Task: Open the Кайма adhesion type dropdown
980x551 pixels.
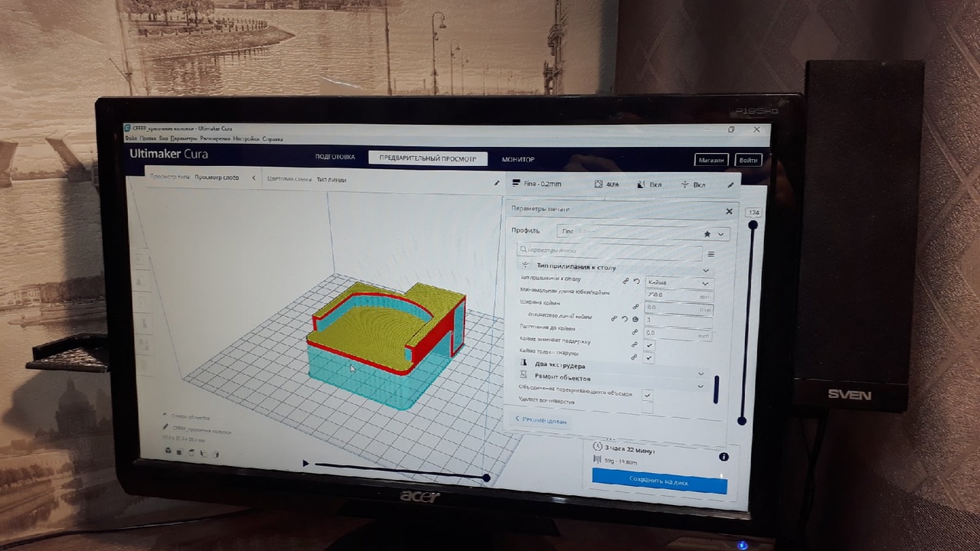Action: click(679, 282)
